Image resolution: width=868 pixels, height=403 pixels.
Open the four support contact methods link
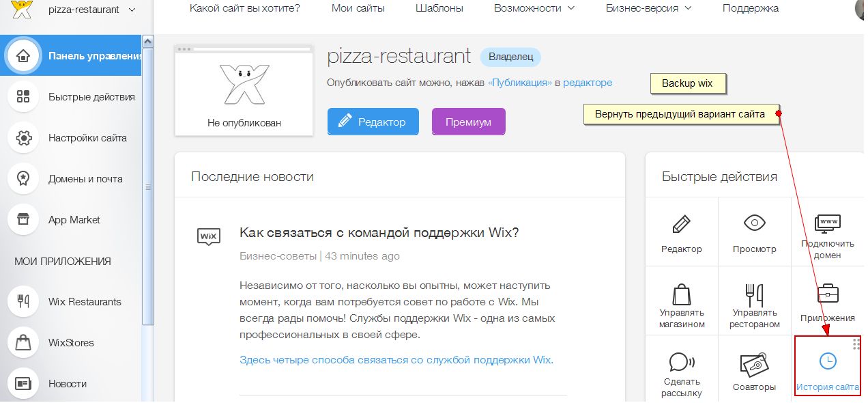(x=396, y=360)
